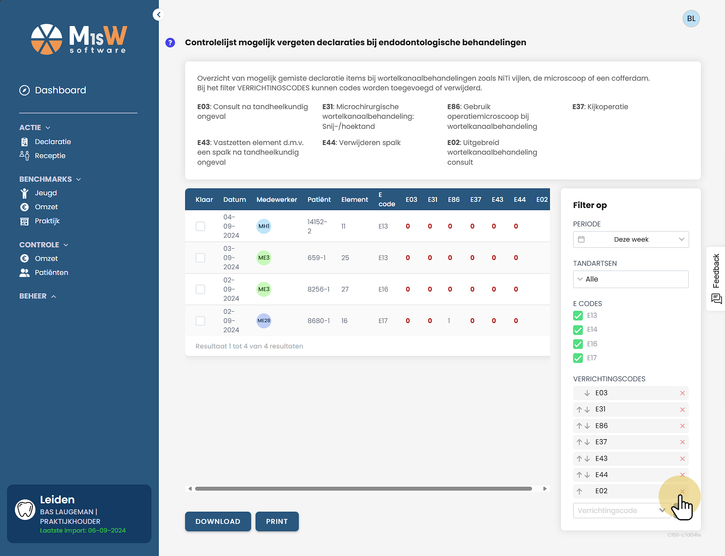Image resolution: width=725 pixels, height=556 pixels.
Task: Open the BL user avatar
Action: pos(691,19)
